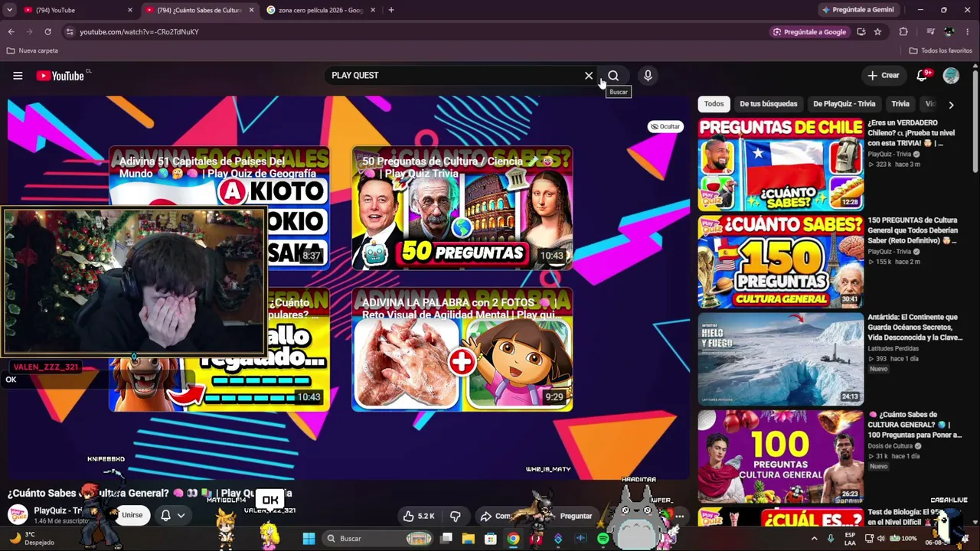
Task: Open File Explorer from the taskbar
Action: (x=468, y=538)
